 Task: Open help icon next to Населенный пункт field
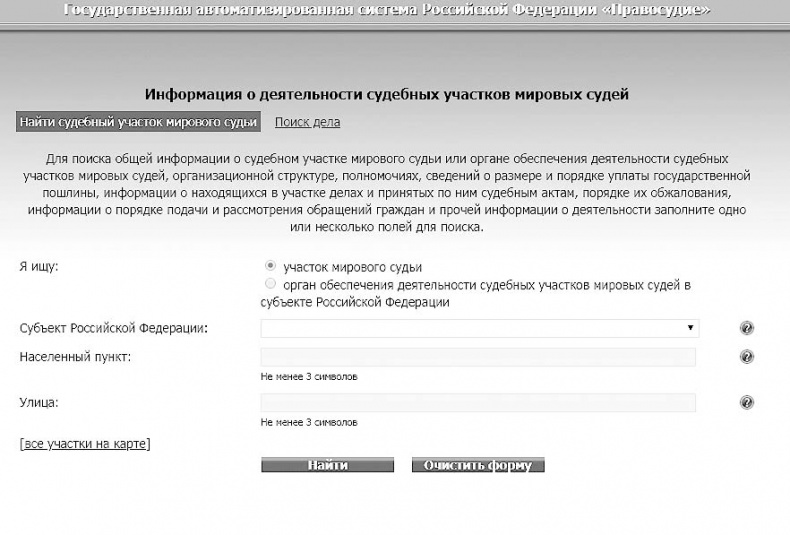[746, 357]
